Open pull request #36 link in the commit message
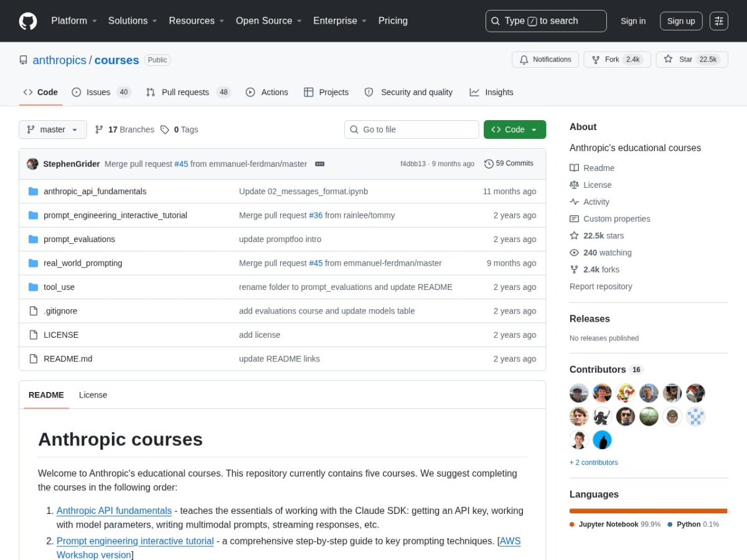Screen dimensions: 747x560 (316, 215)
